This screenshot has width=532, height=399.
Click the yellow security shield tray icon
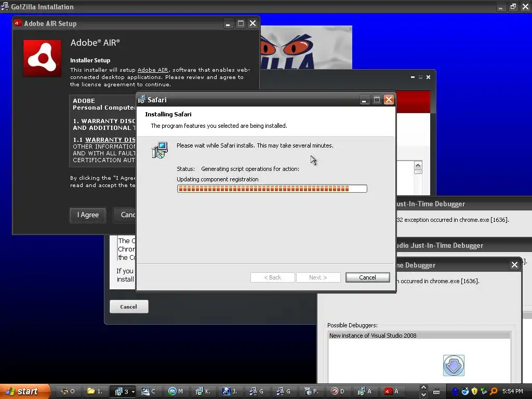pos(474,391)
